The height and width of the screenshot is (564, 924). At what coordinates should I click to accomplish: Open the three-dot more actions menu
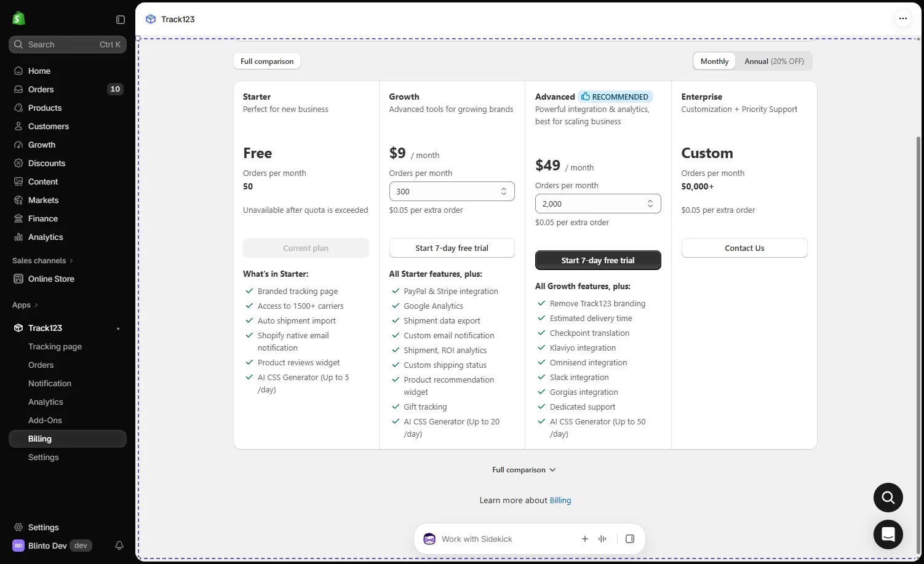(x=902, y=18)
